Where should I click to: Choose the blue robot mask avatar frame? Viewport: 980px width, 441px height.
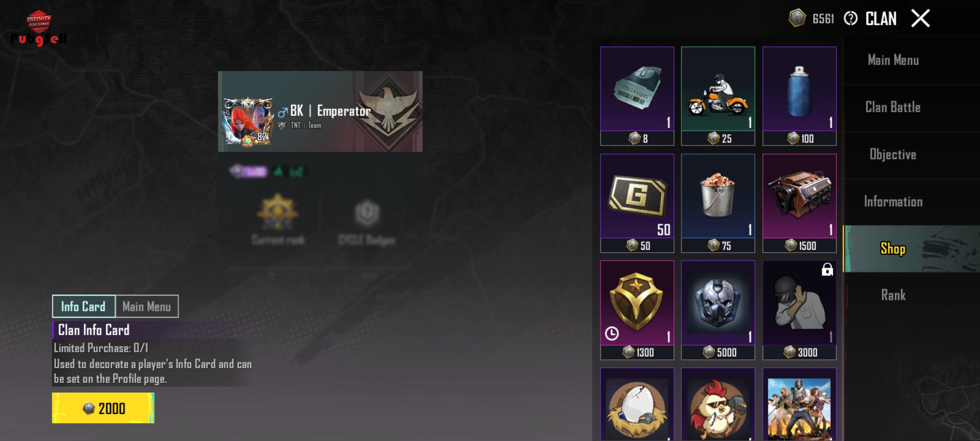718,310
